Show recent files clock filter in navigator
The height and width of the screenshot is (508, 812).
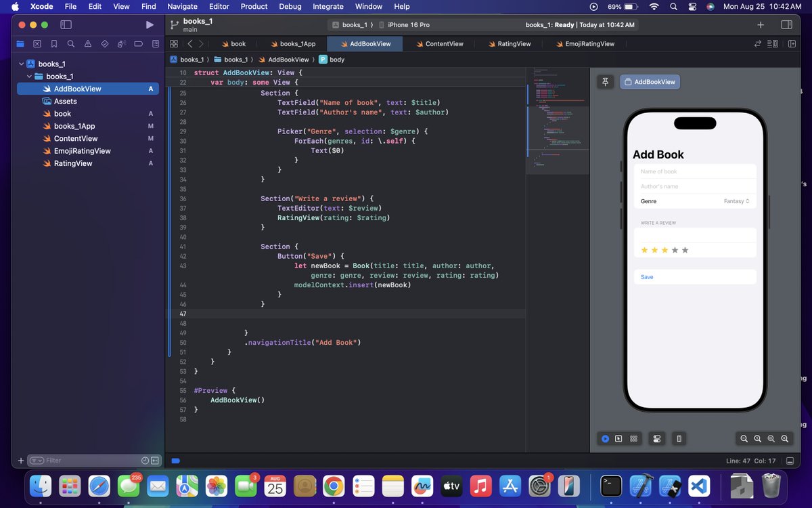(x=145, y=461)
